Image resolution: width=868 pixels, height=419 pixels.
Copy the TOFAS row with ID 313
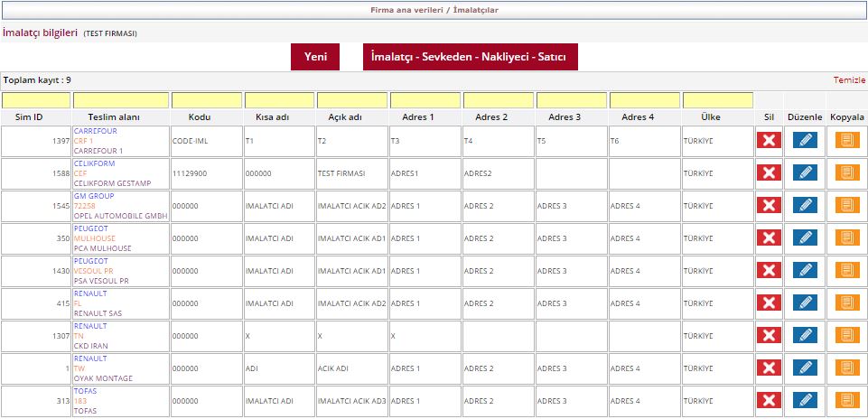point(847,400)
